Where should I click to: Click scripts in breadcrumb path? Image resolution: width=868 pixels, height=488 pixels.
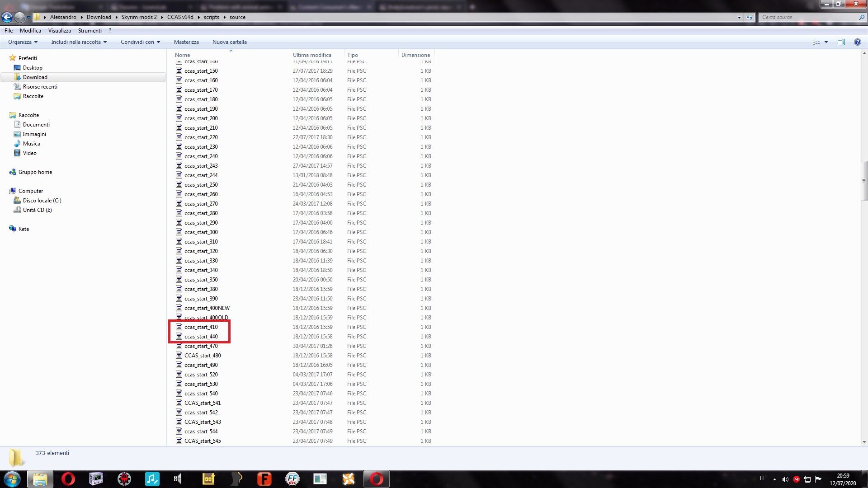(211, 17)
